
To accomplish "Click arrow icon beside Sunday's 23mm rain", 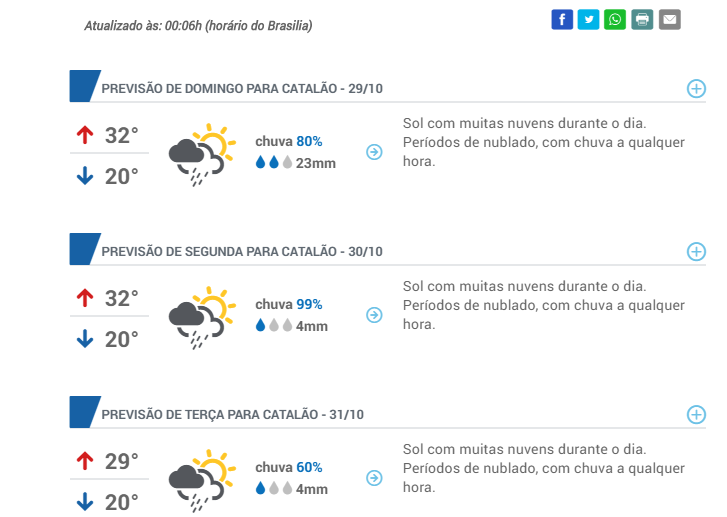I will [374, 152].
